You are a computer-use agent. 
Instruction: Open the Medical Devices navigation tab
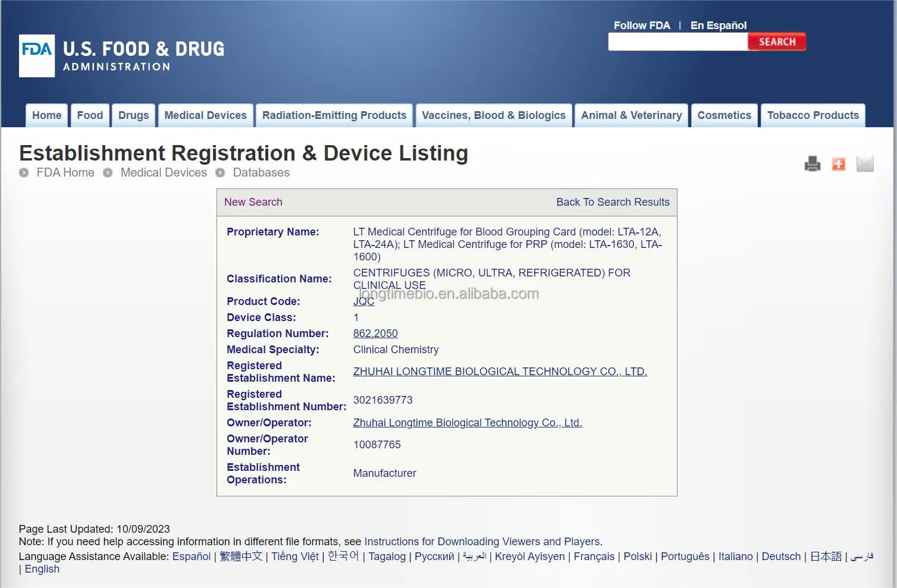205,115
